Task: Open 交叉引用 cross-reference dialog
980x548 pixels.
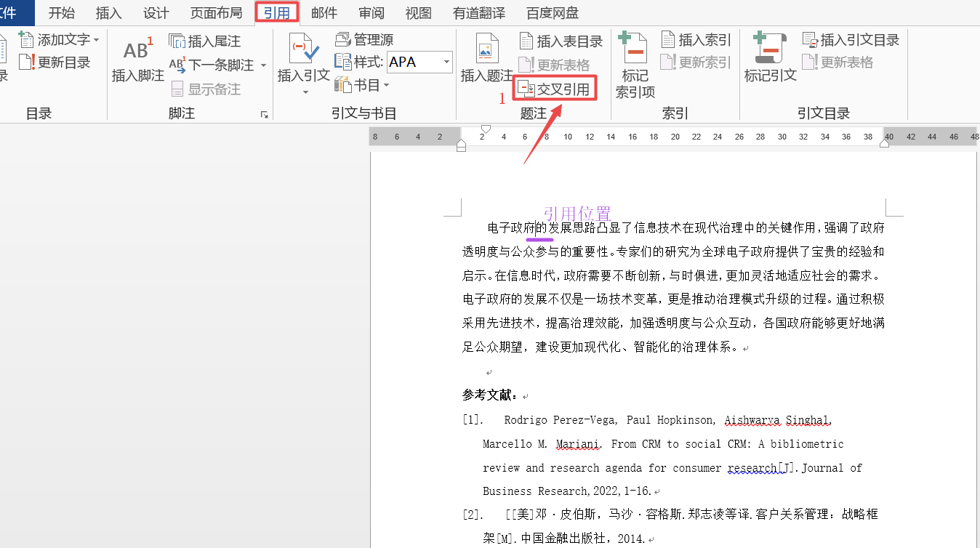Action: click(x=555, y=89)
